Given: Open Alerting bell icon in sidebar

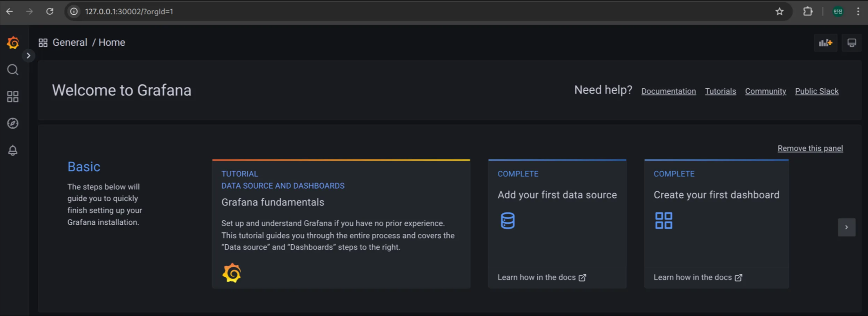Looking at the screenshot, I should pyautogui.click(x=13, y=150).
